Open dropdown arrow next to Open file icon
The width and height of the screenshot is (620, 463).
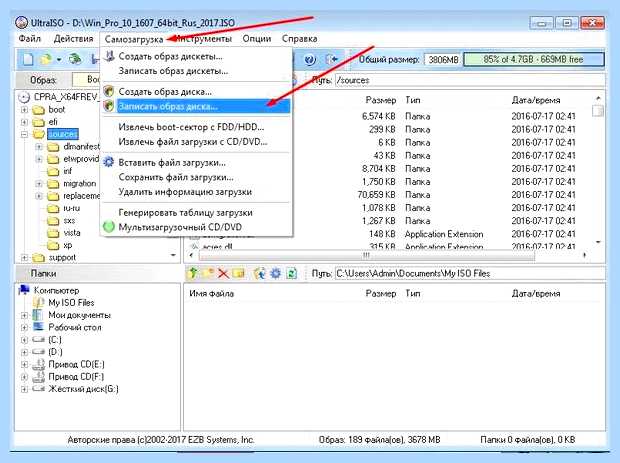(59, 60)
